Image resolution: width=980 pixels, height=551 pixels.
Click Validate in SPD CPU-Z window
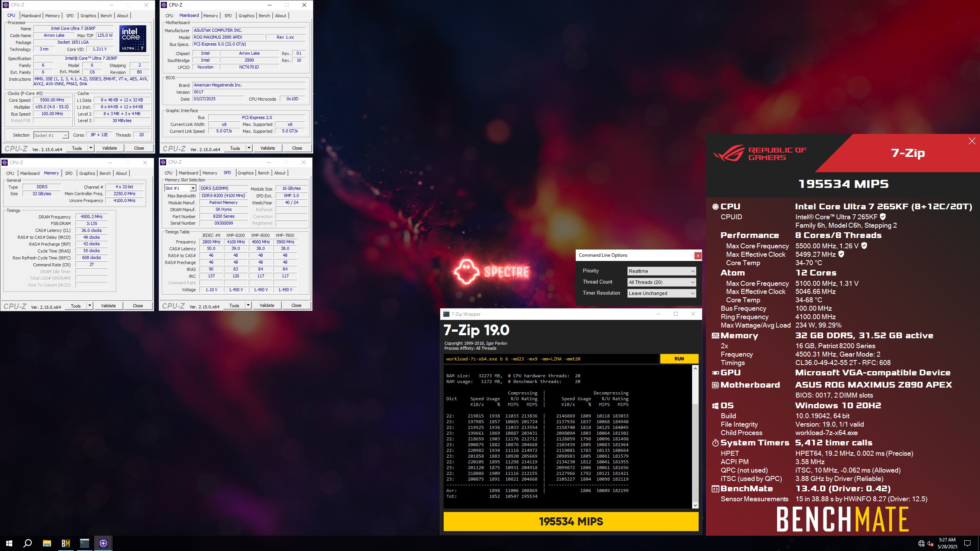267,305
